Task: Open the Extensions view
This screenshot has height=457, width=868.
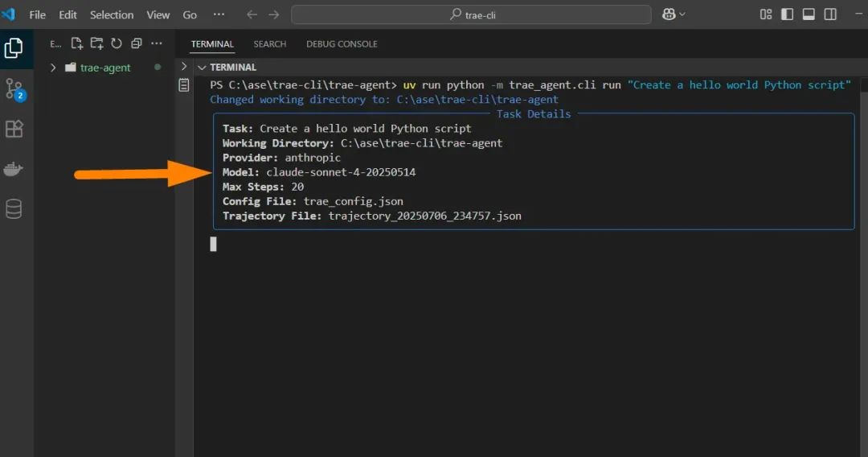Action: pyautogui.click(x=14, y=129)
